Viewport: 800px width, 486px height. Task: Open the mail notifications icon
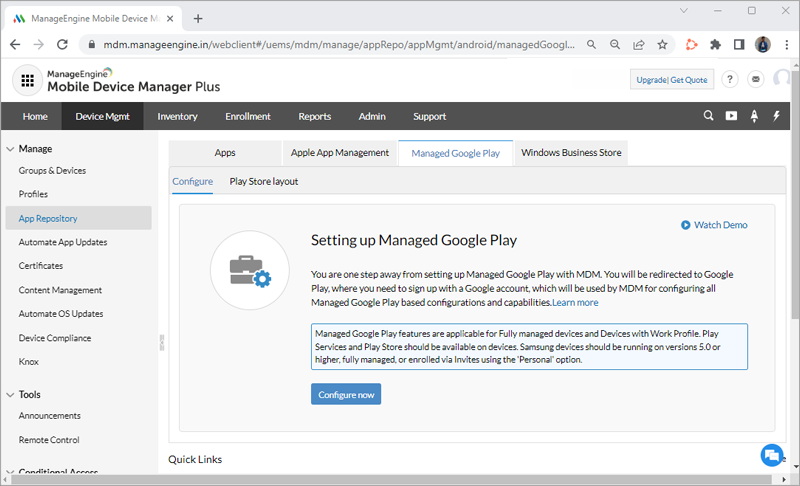coord(756,80)
